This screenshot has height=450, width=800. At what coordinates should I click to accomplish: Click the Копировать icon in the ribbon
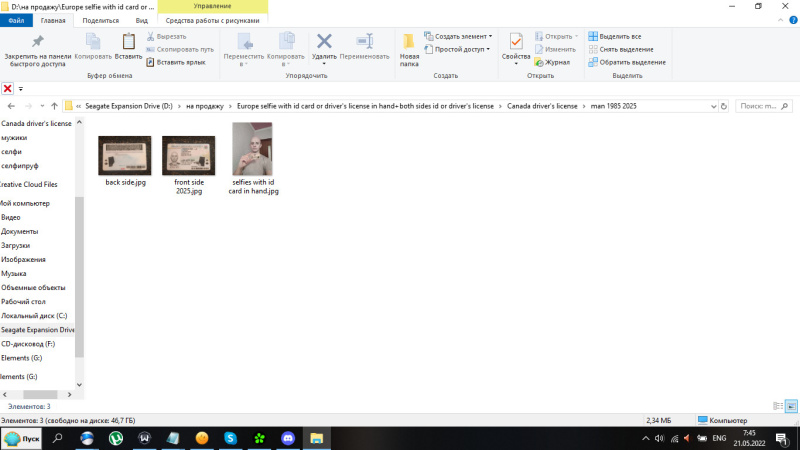click(93, 42)
